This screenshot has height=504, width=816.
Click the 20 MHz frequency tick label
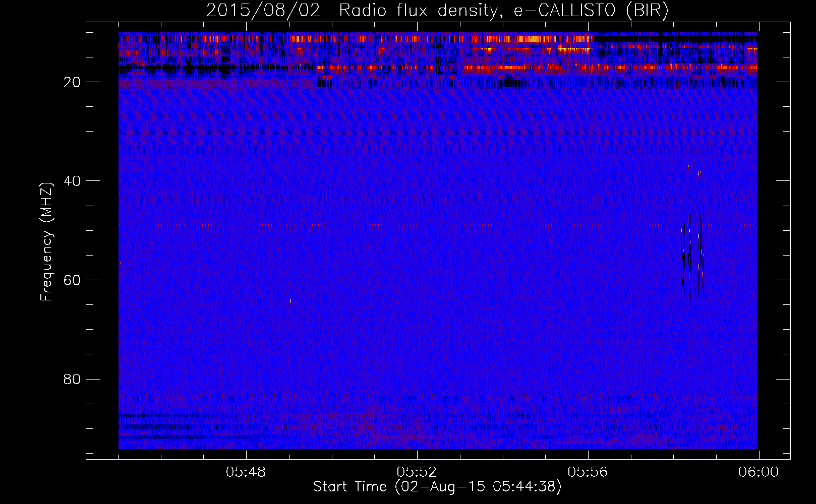[x=72, y=82]
